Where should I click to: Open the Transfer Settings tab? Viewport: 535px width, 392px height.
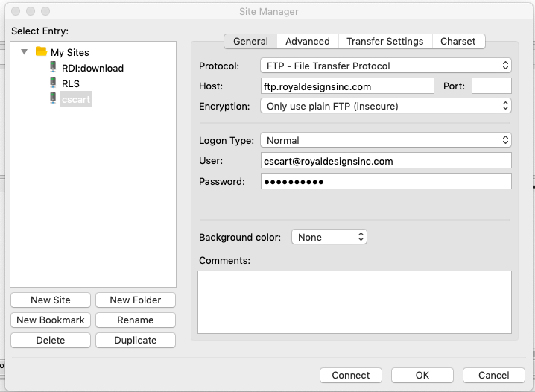[x=385, y=41]
